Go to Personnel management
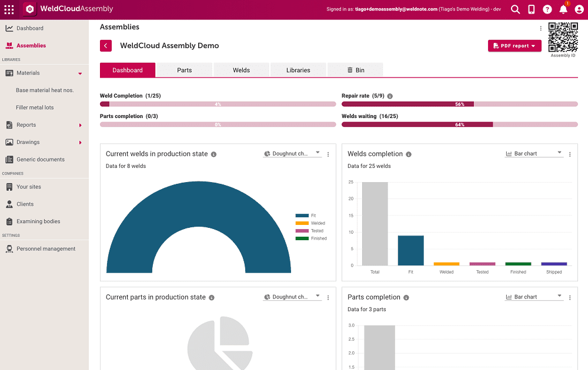 (x=46, y=249)
